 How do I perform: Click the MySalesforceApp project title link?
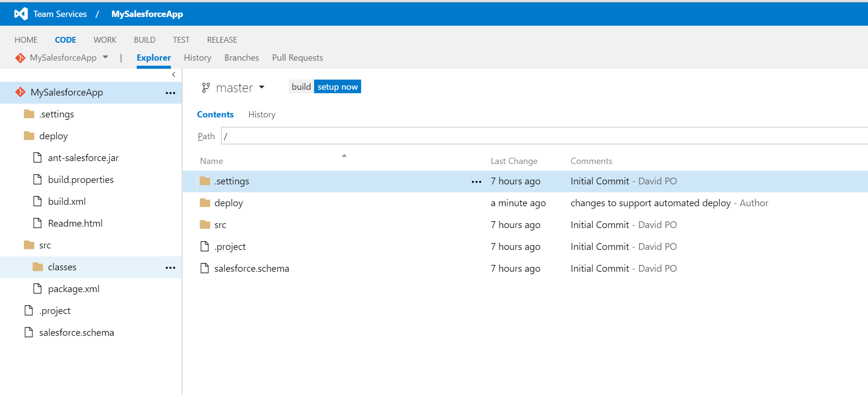click(x=147, y=14)
